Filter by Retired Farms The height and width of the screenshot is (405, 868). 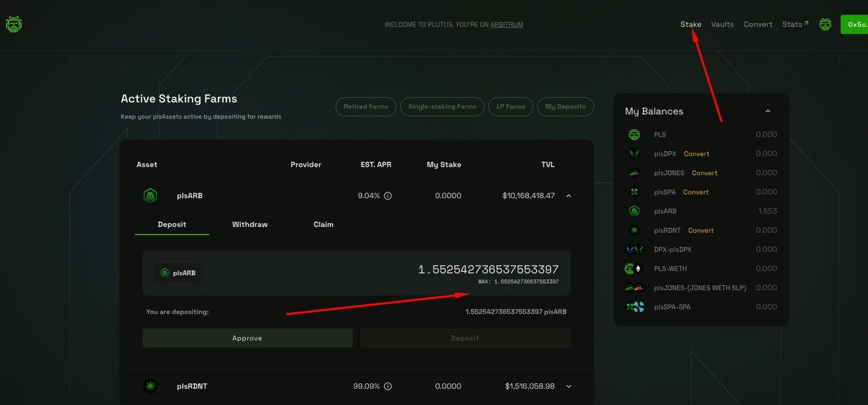[366, 106]
